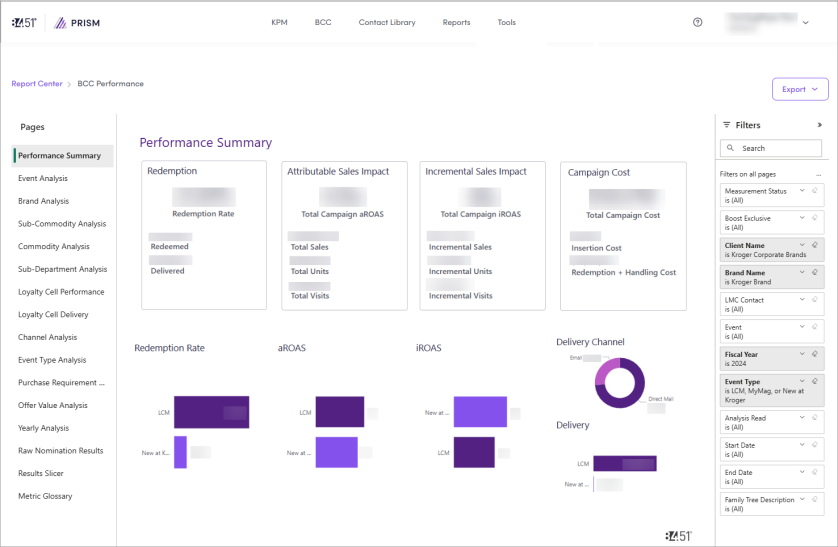Screen dimensions: 838x547
Task: Follow the Report Center breadcrumb link
Action: tap(37, 84)
